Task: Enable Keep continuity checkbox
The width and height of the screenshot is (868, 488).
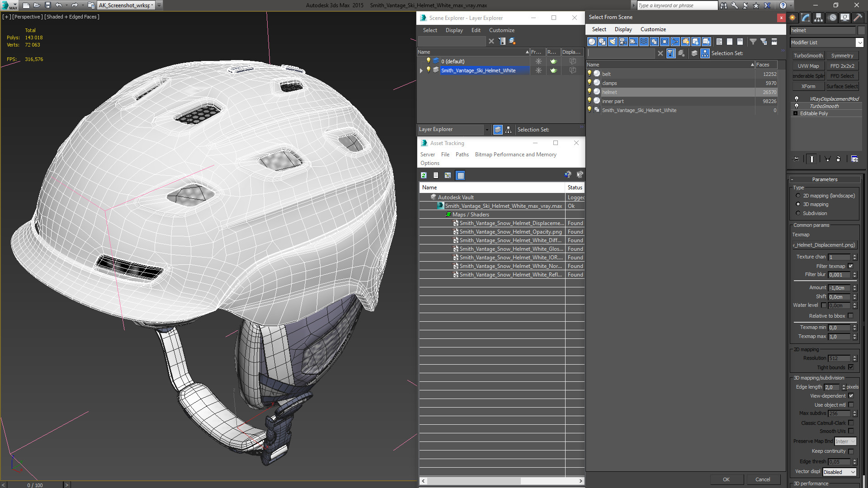Action: click(x=851, y=451)
